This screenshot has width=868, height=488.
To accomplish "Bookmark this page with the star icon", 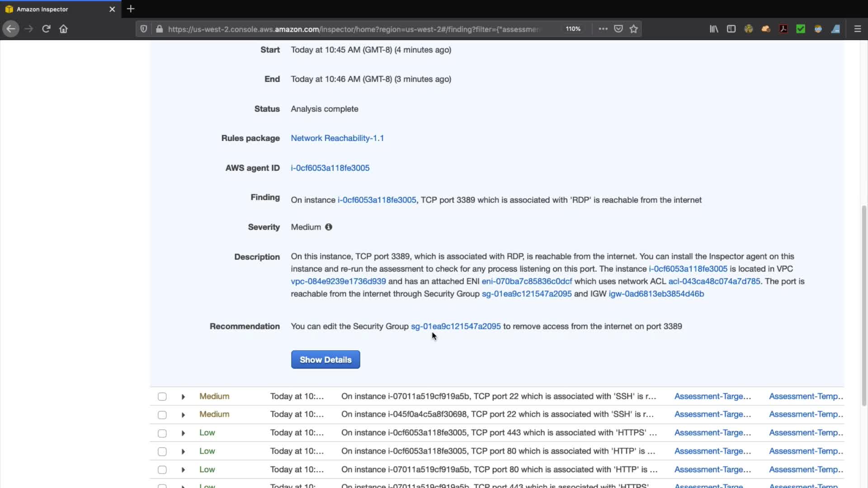I will point(634,29).
